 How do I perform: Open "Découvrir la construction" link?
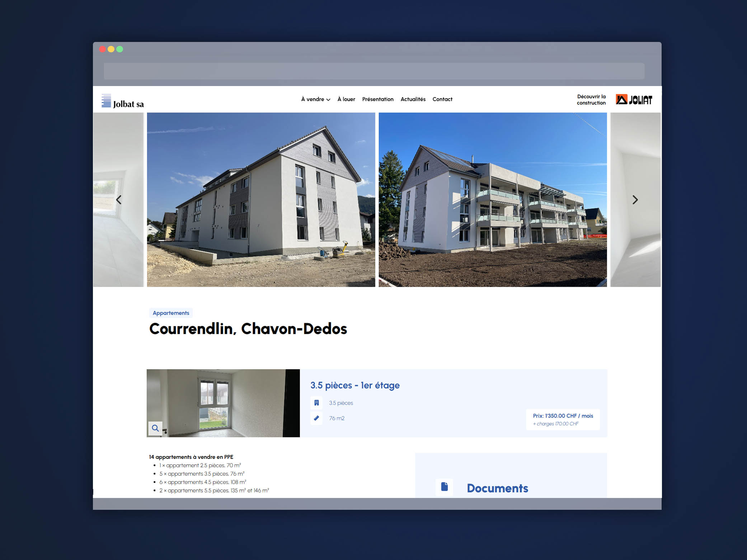click(591, 100)
